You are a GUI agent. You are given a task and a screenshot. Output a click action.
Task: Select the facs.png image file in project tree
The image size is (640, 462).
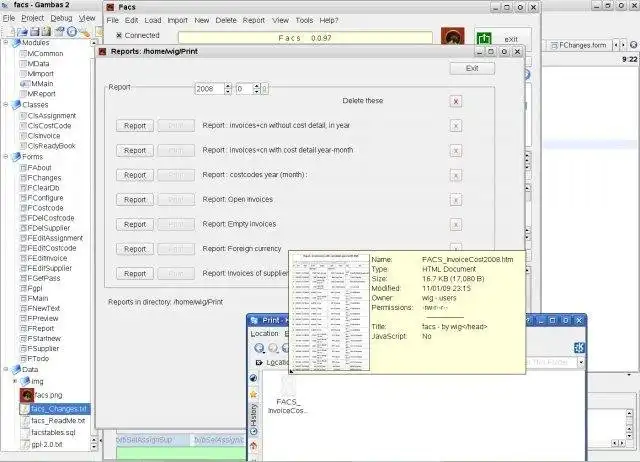[41, 395]
